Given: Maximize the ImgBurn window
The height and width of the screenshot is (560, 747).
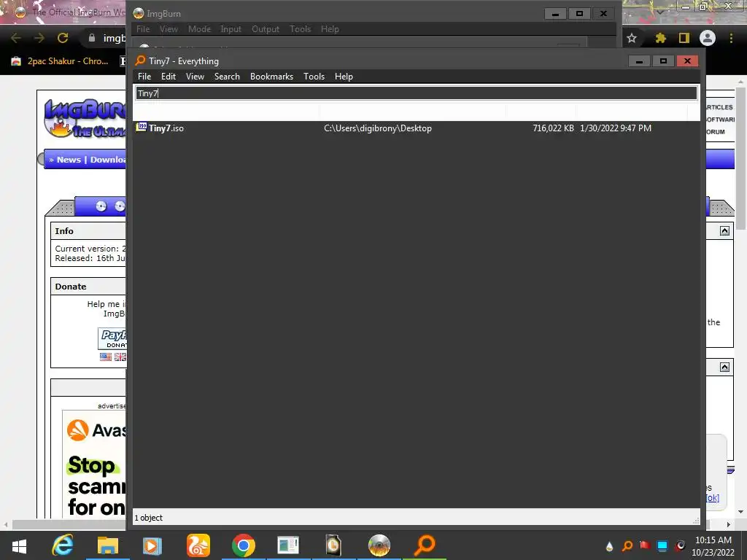Looking at the screenshot, I should [579, 14].
